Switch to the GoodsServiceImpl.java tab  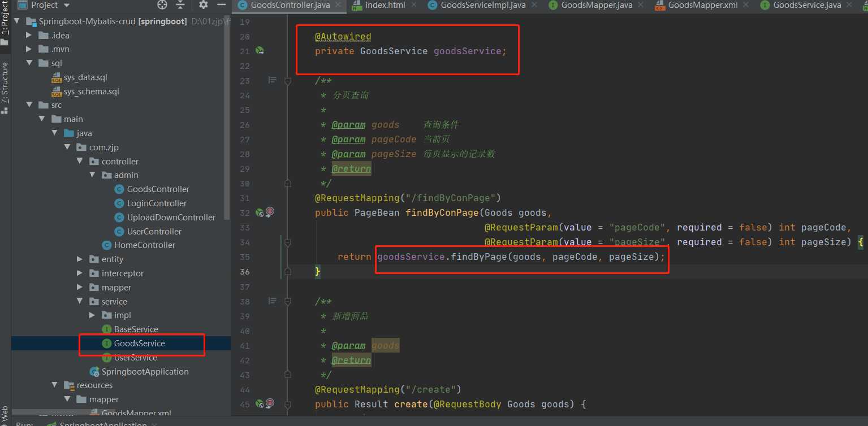click(483, 5)
